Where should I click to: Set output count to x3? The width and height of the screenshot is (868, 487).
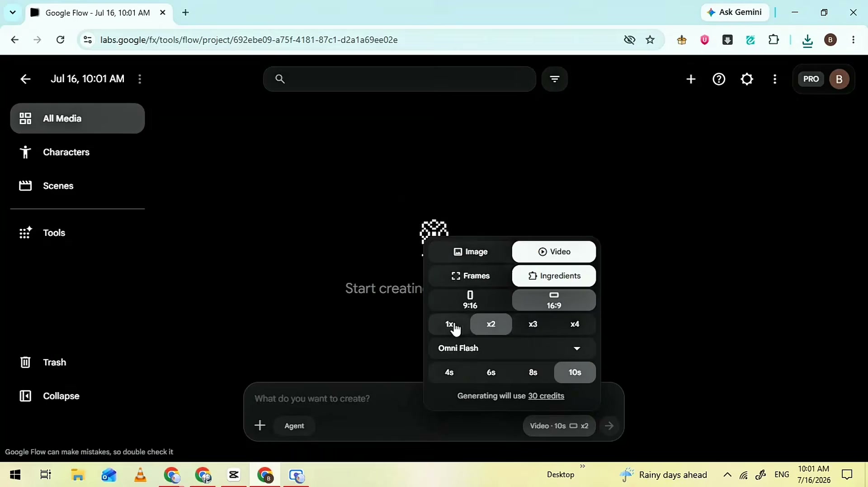click(x=533, y=324)
